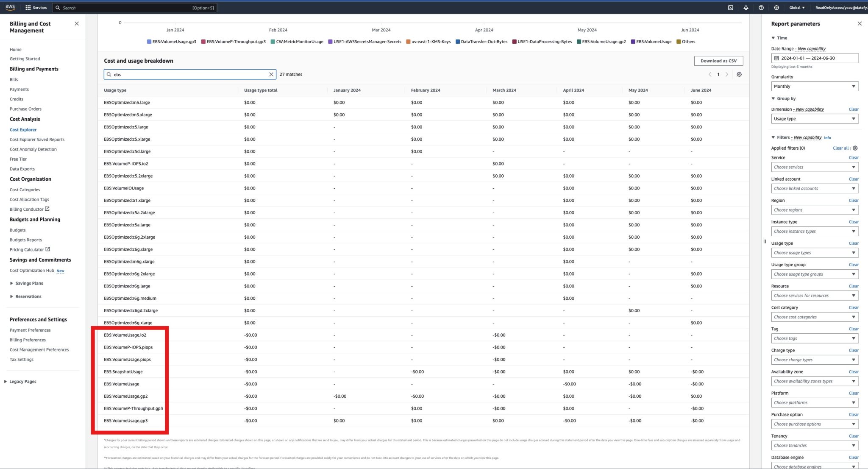Click the table preferences gear icon

point(739,74)
